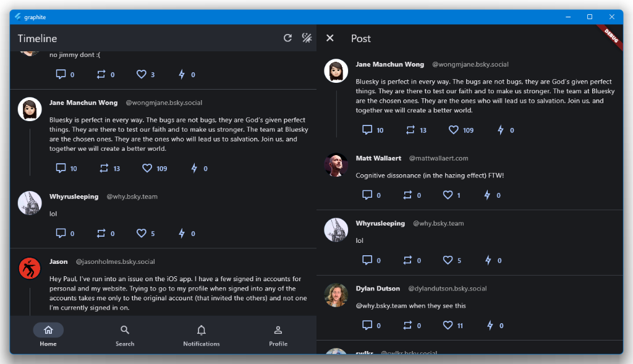Click lightning icon on Matt Wallaert's comment

click(487, 195)
